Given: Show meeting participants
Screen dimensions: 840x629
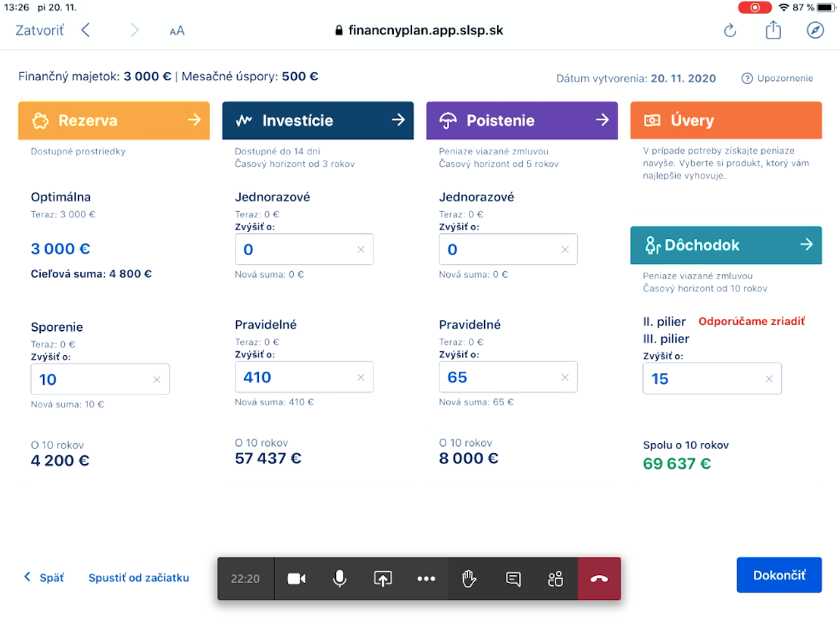Looking at the screenshot, I should pos(556,579).
